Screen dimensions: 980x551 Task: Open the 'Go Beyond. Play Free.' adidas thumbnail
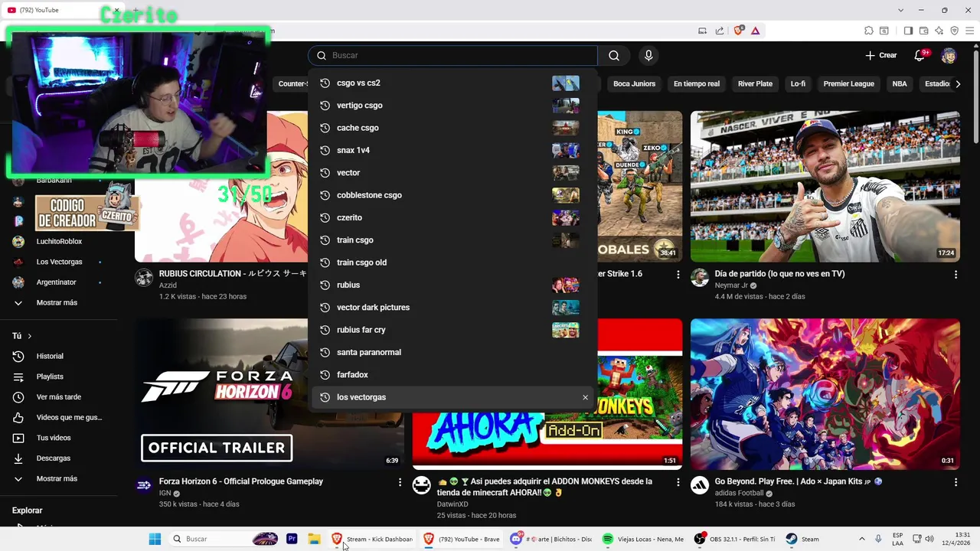[825, 394]
